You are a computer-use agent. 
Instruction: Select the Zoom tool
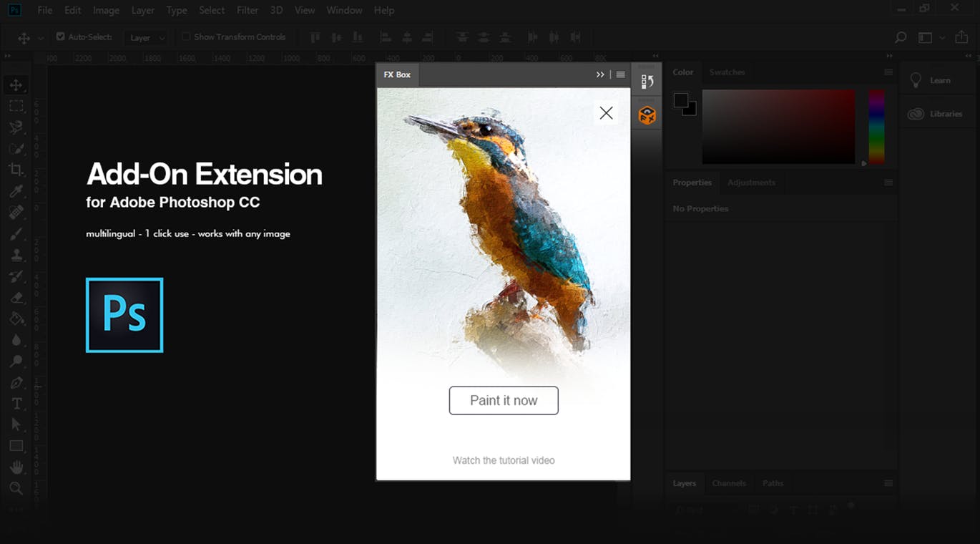(x=16, y=488)
